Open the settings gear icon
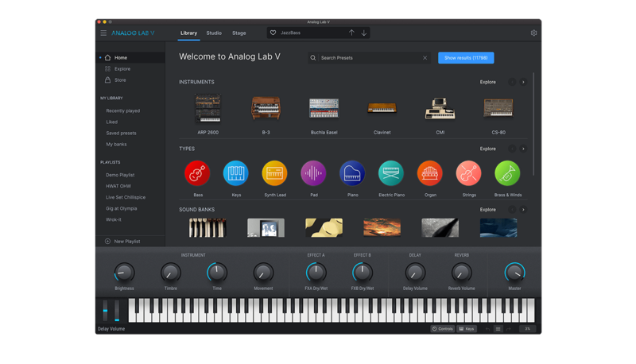 (x=533, y=33)
